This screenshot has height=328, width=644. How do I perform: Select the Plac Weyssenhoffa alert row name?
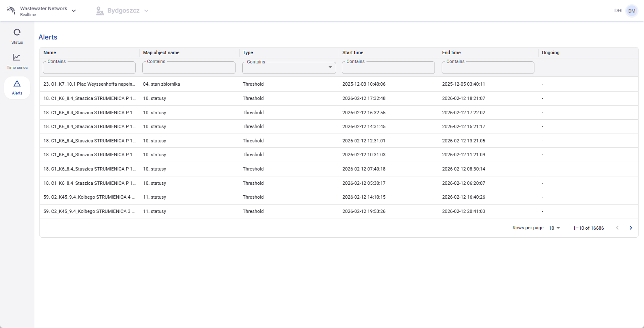tap(89, 84)
